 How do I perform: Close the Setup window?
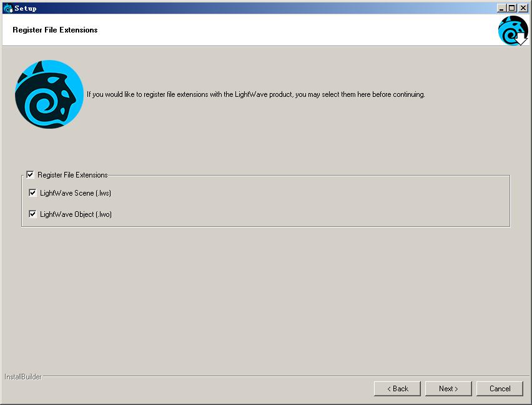(x=523, y=8)
